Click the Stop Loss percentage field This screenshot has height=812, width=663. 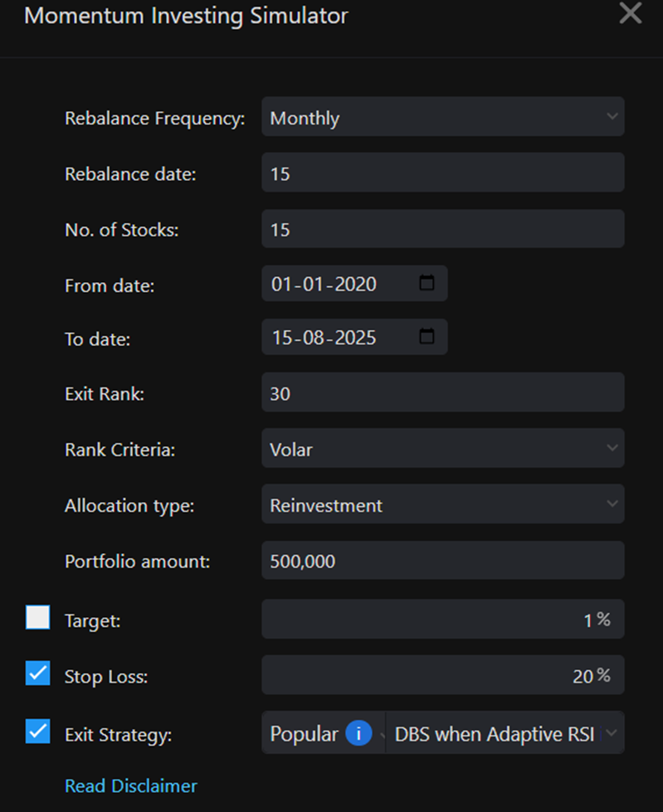pyautogui.click(x=442, y=676)
